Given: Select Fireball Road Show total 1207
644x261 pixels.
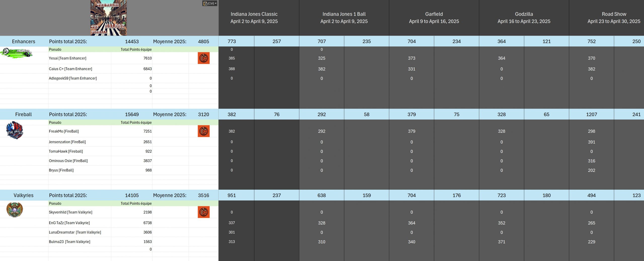Looking at the screenshot, I should pos(591,114).
